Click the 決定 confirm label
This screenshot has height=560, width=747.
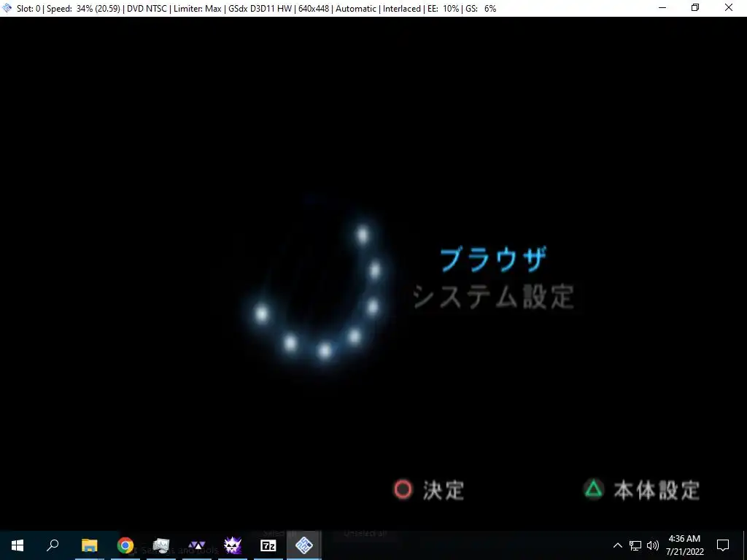[444, 490]
